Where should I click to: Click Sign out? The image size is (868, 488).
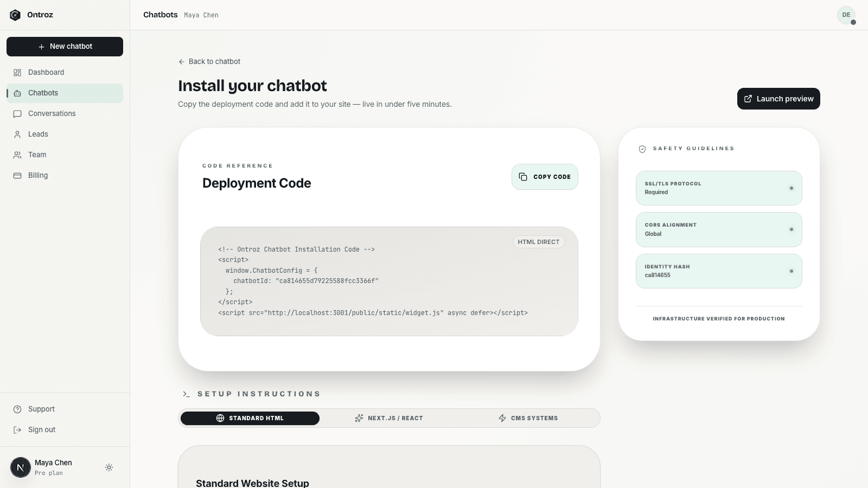click(x=65, y=430)
